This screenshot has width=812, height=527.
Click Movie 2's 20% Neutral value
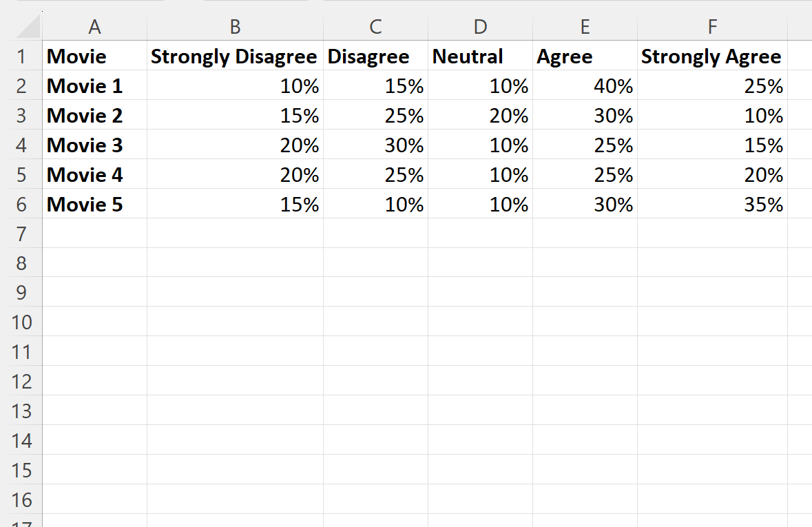(509, 116)
